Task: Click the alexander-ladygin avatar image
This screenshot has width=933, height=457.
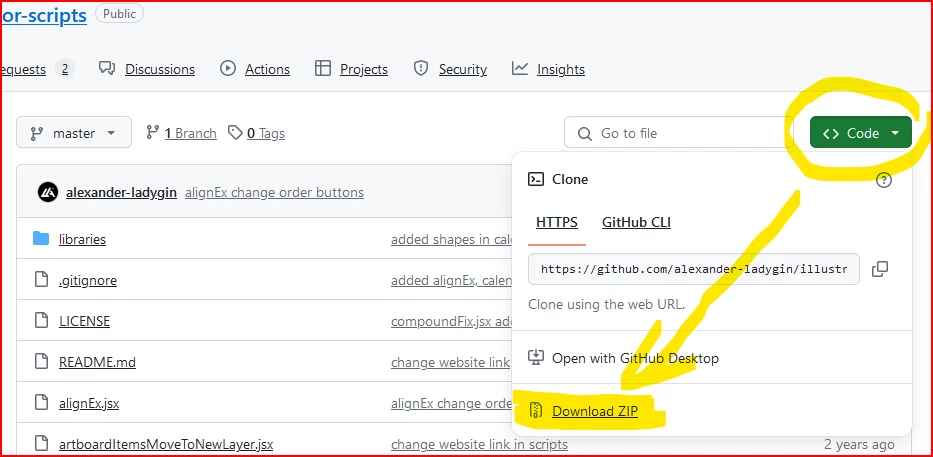Action: pos(48,192)
